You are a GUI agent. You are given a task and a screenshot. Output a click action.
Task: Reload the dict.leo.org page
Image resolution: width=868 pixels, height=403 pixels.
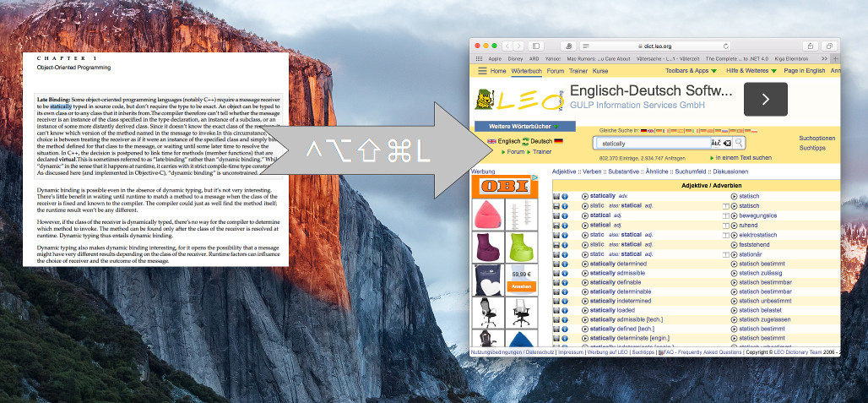point(726,45)
